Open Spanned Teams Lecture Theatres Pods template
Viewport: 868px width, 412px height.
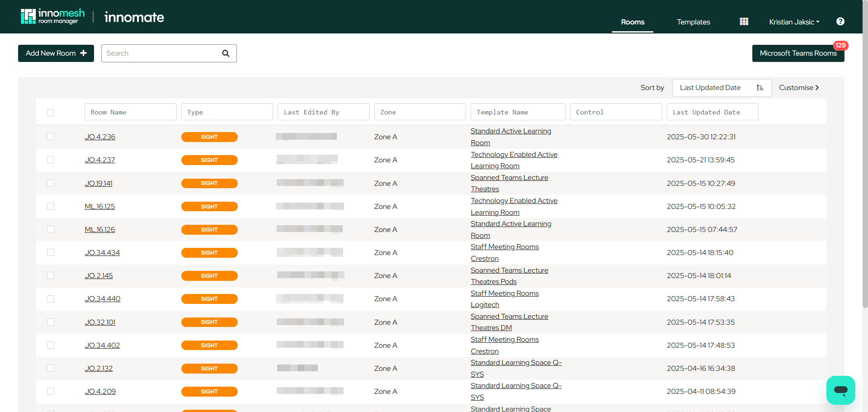[509, 276]
